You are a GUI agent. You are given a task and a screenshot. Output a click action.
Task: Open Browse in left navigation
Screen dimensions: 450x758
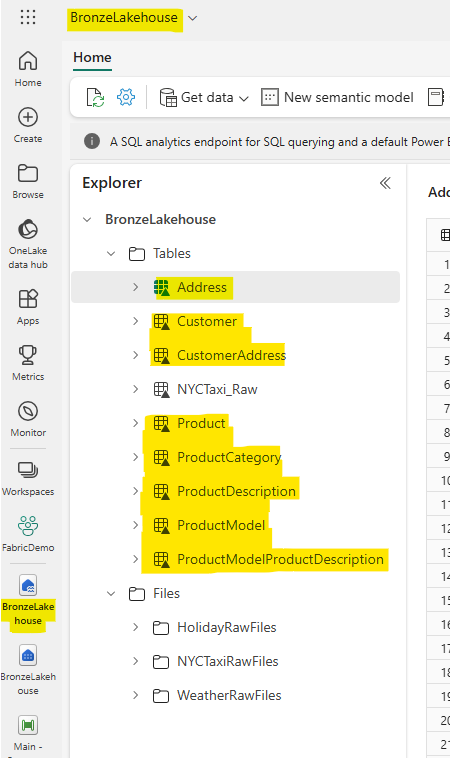pos(28,181)
